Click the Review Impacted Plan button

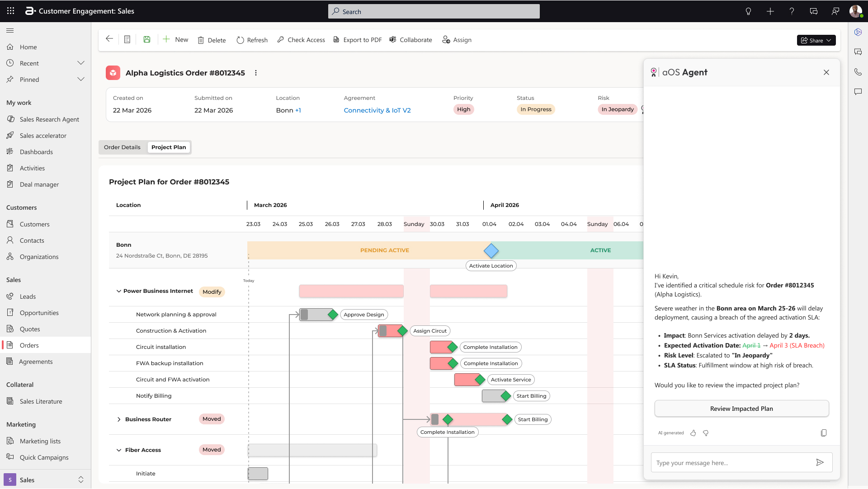pyautogui.click(x=741, y=409)
